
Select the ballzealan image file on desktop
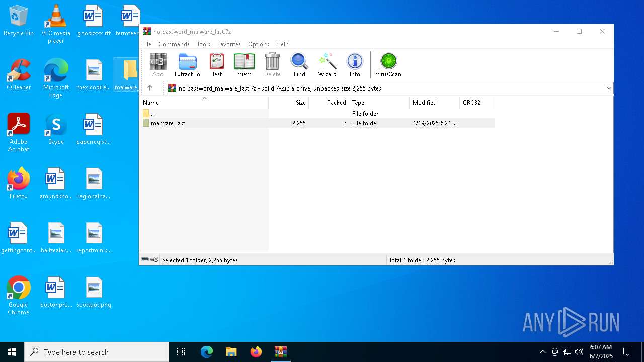click(x=56, y=238)
